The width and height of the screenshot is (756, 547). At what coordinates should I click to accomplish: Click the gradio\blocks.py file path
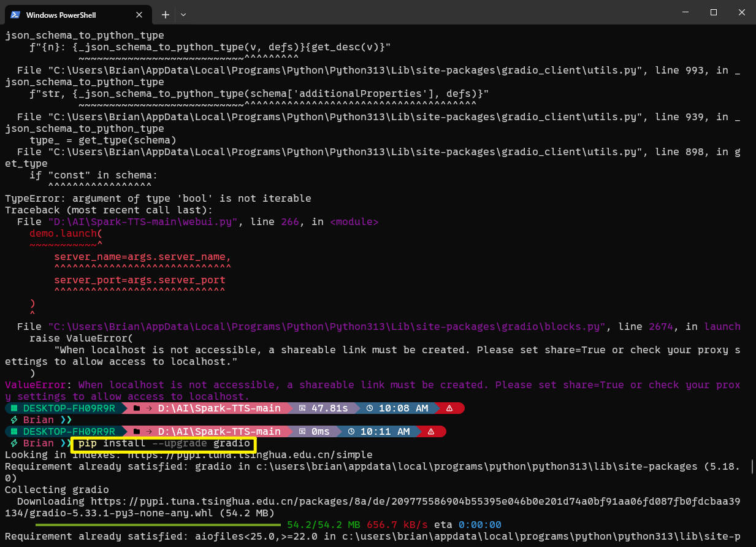(326, 327)
